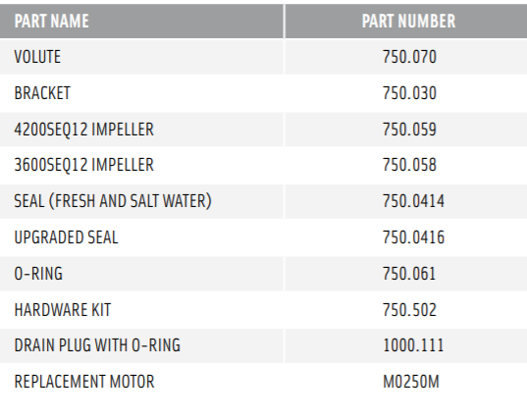Select part number 750.030

[409, 93]
